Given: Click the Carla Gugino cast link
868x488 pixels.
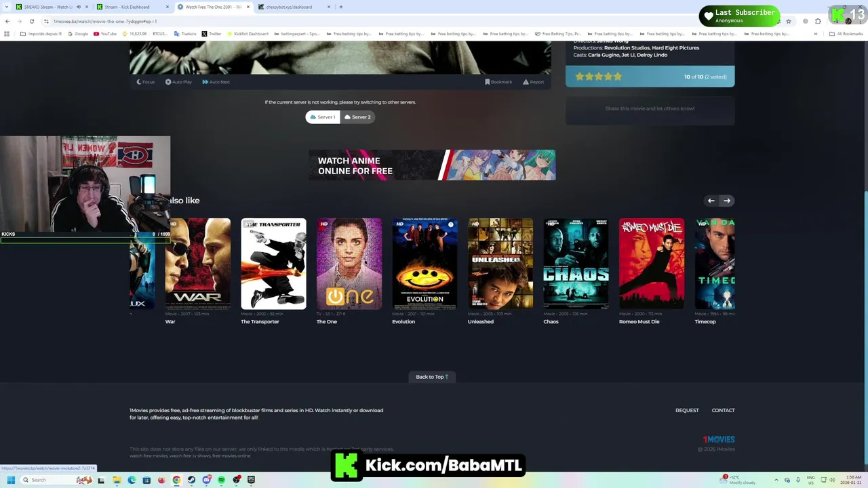Looking at the screenshot, I should 604,55.
